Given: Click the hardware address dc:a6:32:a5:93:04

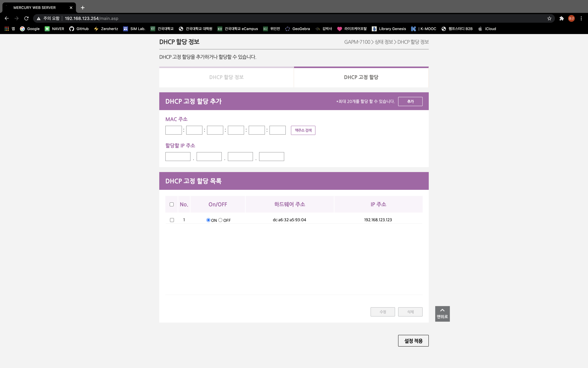Looking at the screenshot, I should coord(289,220).
